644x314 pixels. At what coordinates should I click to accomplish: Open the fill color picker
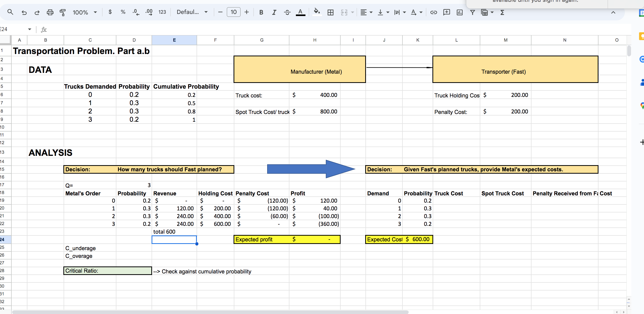[x=317, y=12]
